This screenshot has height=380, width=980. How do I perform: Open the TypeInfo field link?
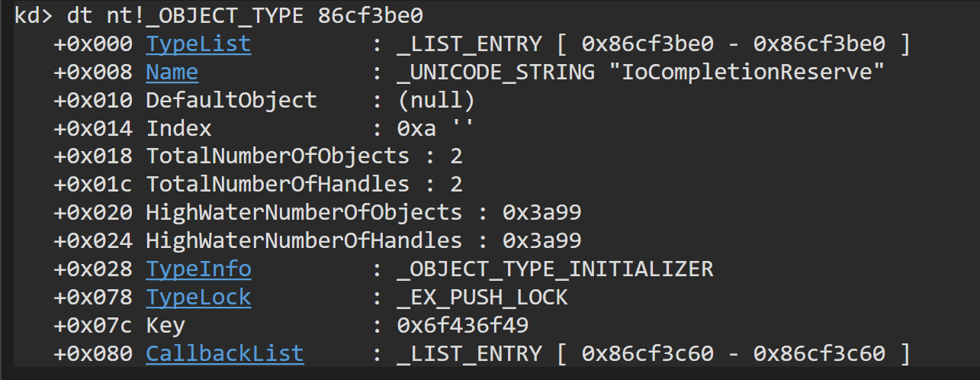coord(198,269)
